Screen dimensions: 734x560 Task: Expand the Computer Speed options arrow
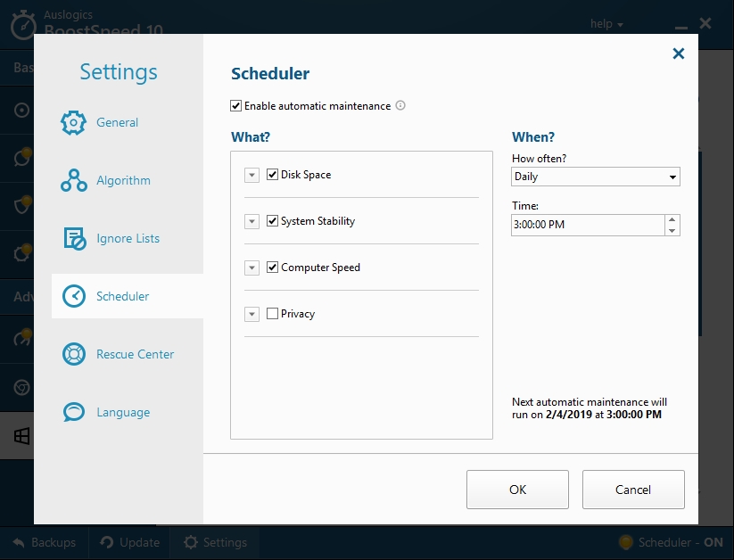(252, 268)
